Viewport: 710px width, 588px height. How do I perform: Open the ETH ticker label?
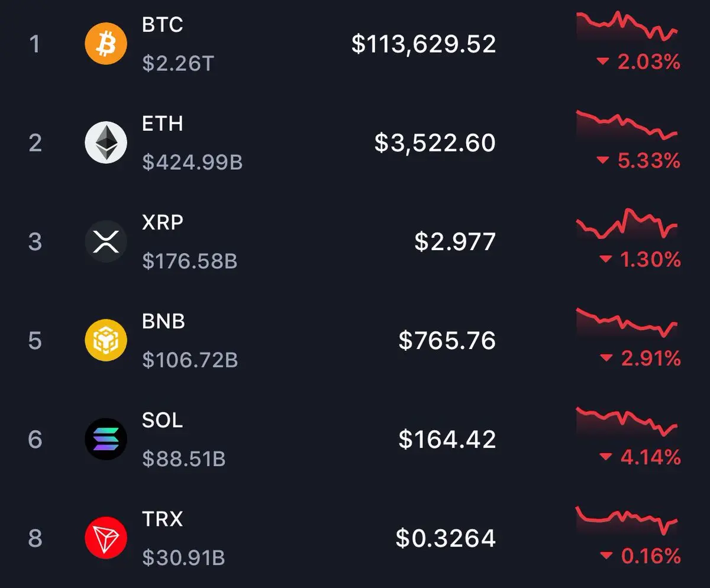(x=163, y=124)
